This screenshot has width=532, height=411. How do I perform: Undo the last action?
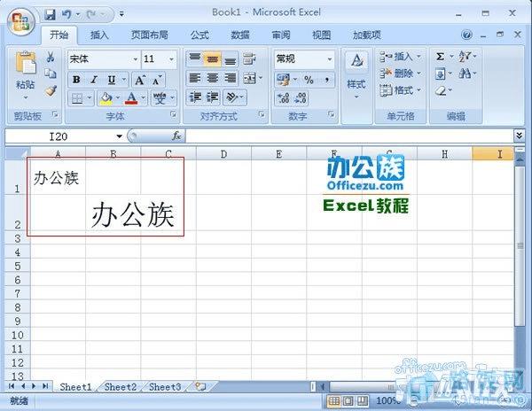[66, 14]
